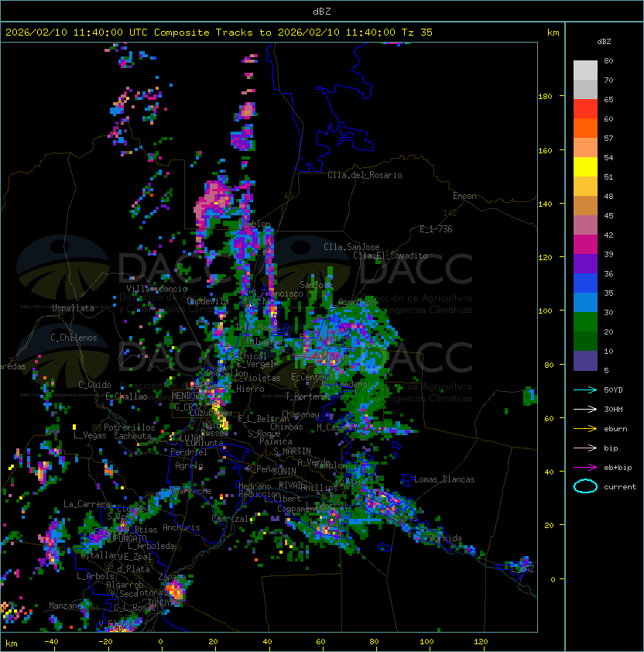Click the 'Chapanay' place label
This screenshot has width=644, height=652.
(x=300, y=414)
